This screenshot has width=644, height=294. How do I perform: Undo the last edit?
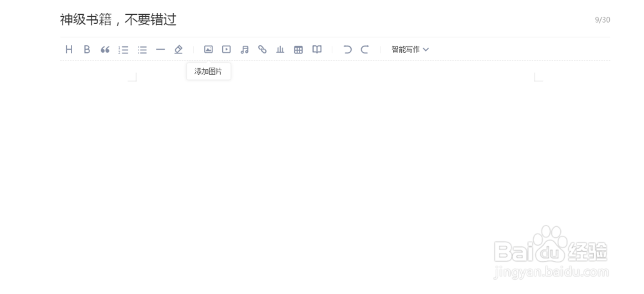tap(348, 50)
